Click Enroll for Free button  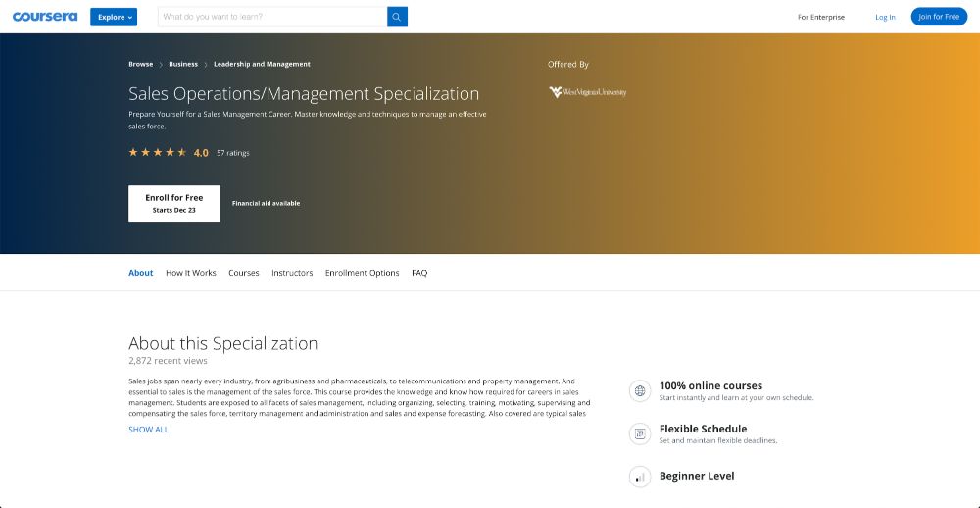point(174,203)
